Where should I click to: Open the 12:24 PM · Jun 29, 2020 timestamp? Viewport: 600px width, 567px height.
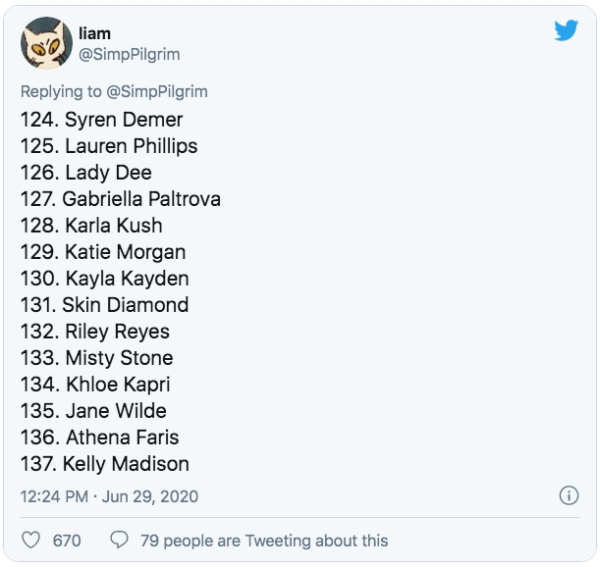click(109, 496)
